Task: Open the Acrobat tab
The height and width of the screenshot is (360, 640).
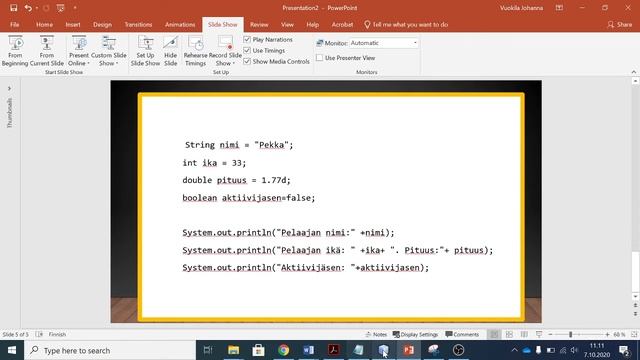Action: pos(342,24)
